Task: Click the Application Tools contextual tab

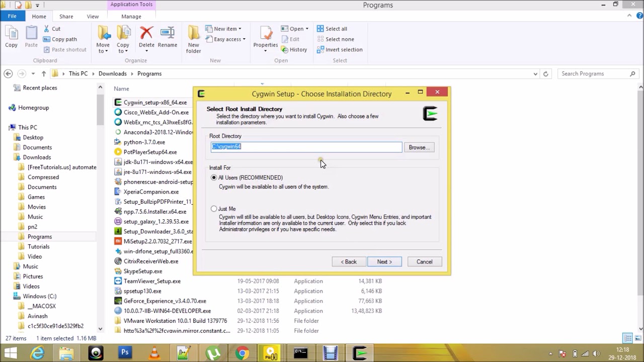Action: click(131, 5)
